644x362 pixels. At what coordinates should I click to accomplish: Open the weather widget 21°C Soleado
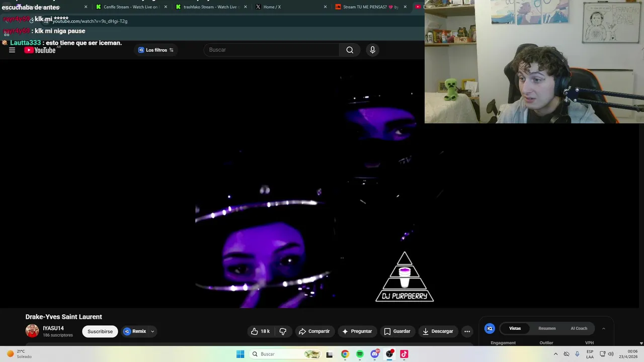19,354
